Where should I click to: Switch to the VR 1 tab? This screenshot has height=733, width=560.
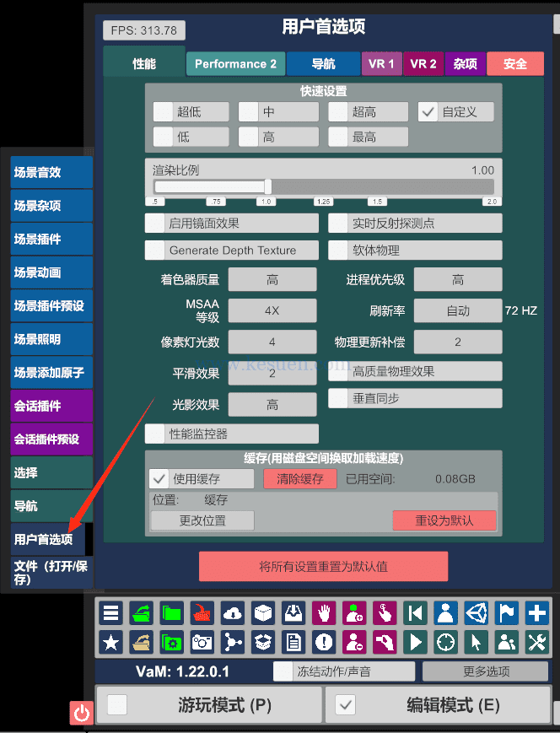(x=381, y=63)
